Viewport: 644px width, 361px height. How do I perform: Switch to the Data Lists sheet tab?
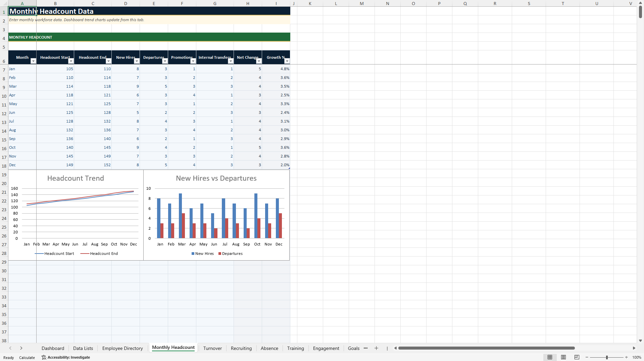pos(83,348)
